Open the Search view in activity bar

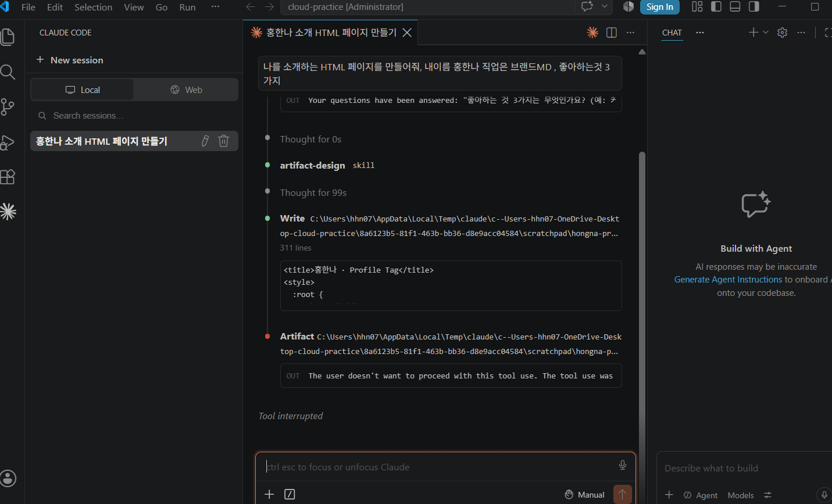point(8,72)
